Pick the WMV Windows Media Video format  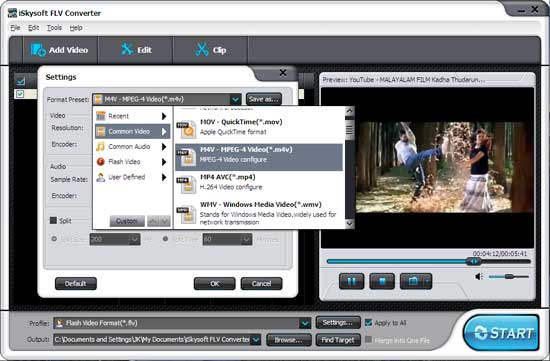(x=259, y=213)
